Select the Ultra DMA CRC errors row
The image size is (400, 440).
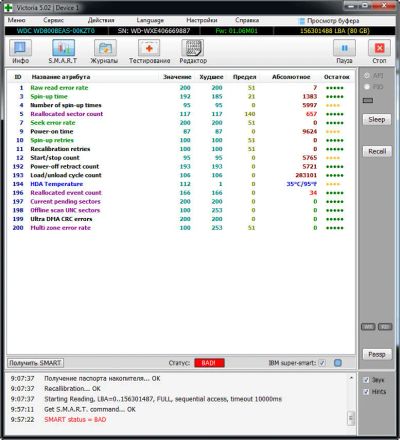tap(181, 219)
